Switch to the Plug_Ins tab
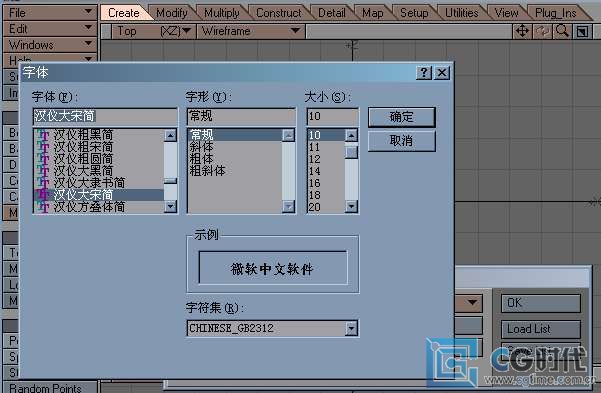 tap(555, 13)
